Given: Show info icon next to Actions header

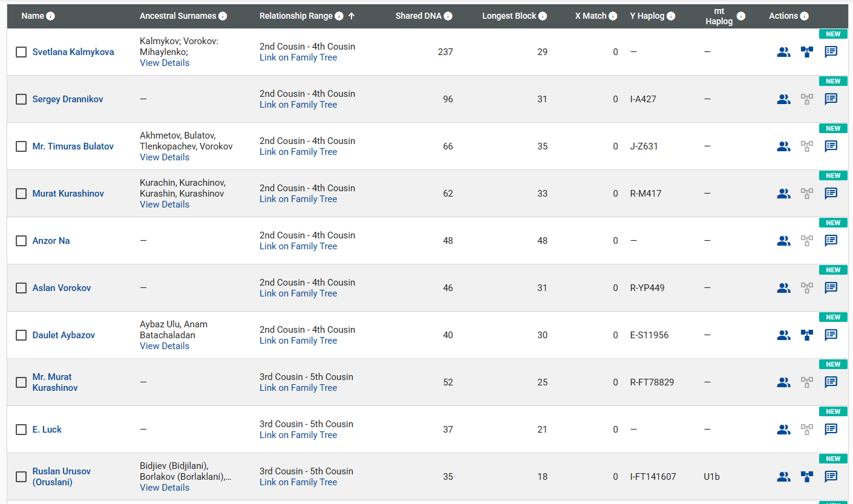Looking at the screenshot, I should [804, 16].
